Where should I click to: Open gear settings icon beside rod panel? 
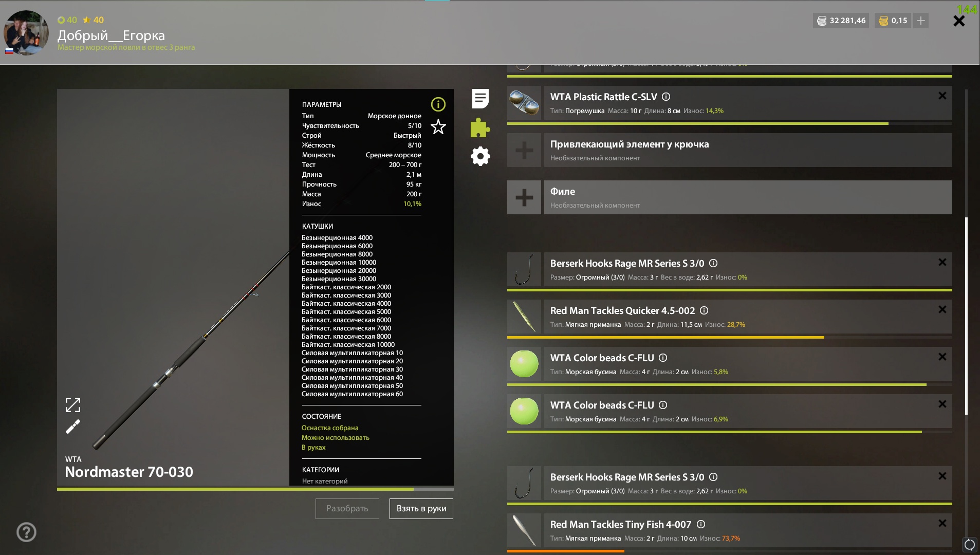[x=480, y=156]
